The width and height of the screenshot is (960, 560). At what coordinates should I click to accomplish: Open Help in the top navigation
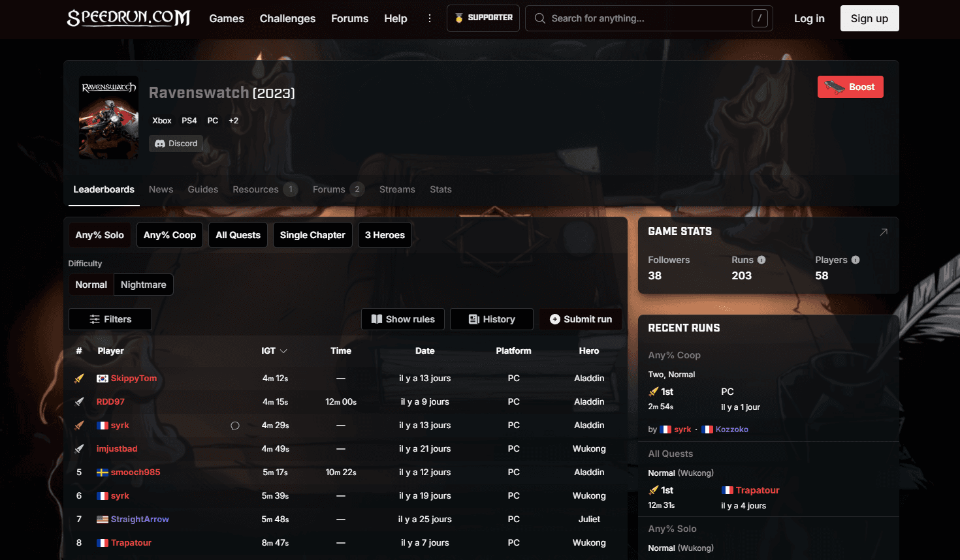click(396, 18)
